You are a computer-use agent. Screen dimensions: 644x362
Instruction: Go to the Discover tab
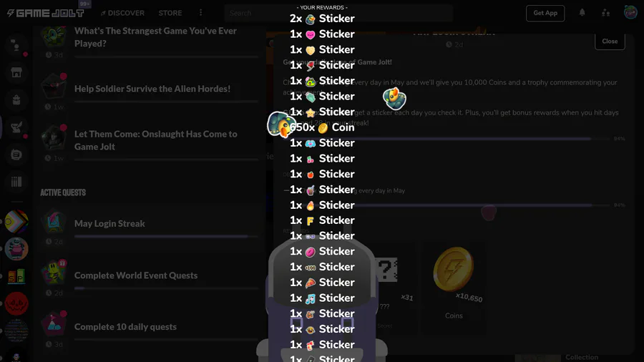tap(122, 13)
